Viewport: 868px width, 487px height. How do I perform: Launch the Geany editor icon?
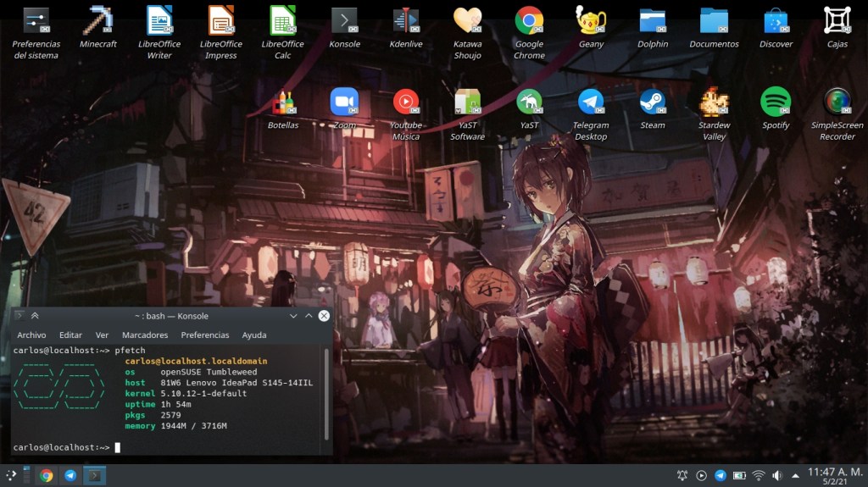(591, 20)
